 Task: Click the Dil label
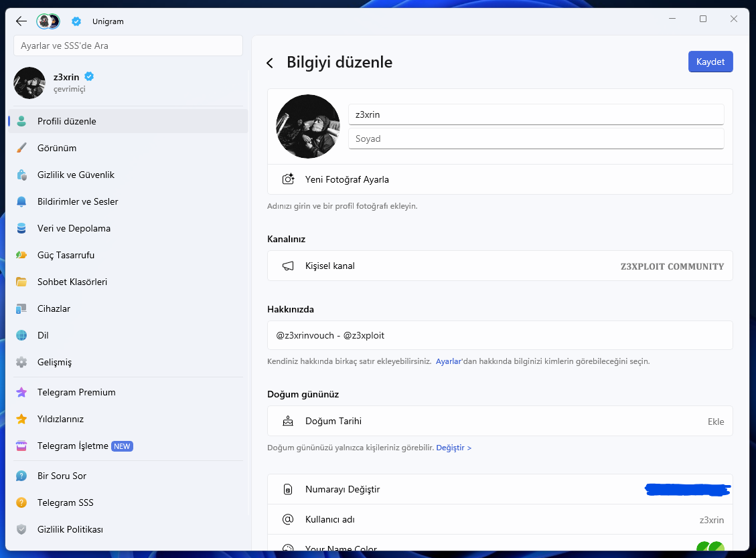point(43,335)
